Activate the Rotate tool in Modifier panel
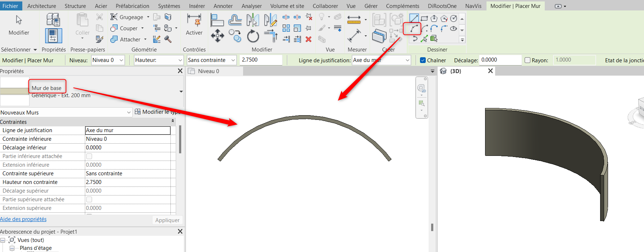The width and height of the screenshot is (644, 252). (253, 36)
